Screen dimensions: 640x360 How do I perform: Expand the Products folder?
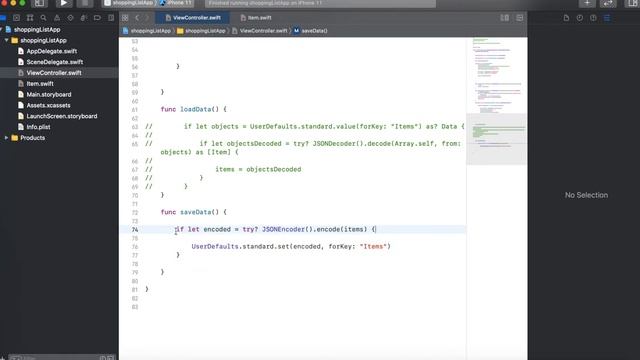7,138
